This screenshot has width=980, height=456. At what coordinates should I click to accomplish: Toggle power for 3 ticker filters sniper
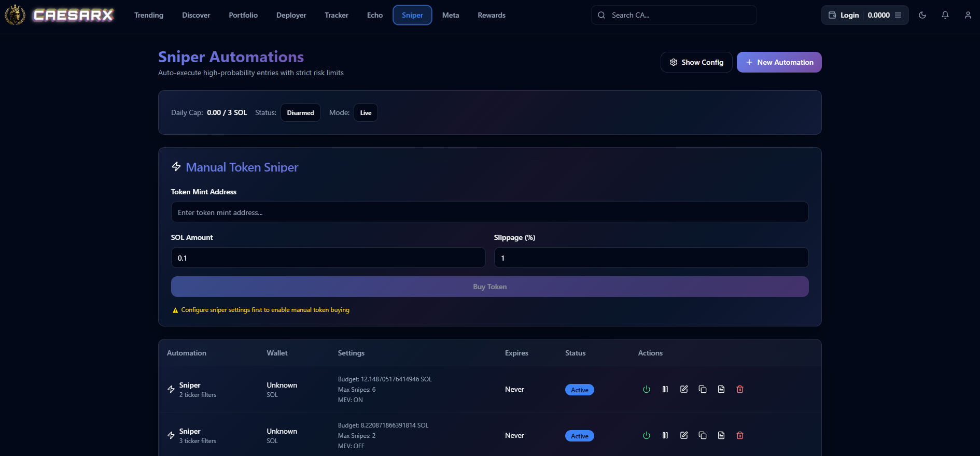647,435
